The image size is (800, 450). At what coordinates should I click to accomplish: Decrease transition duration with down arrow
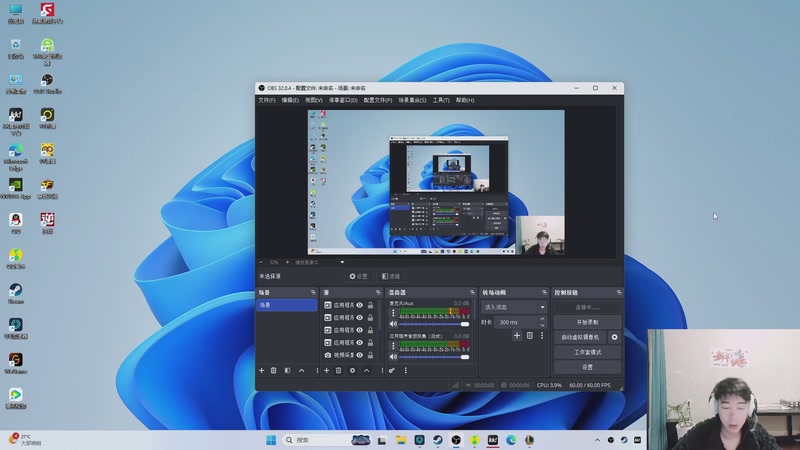click(x=542, y=325)
